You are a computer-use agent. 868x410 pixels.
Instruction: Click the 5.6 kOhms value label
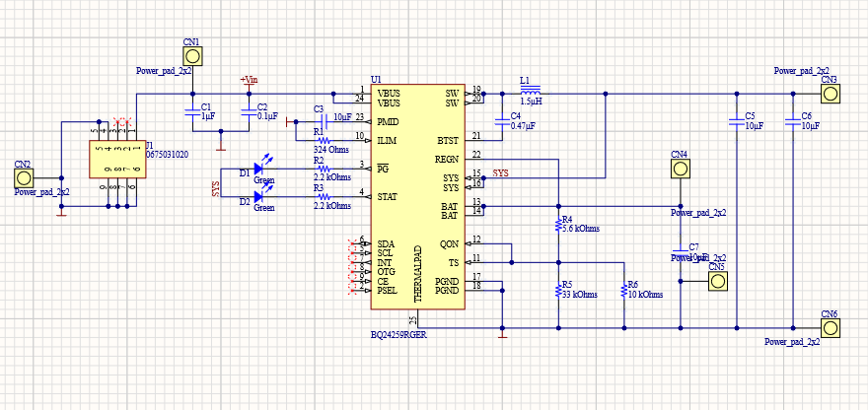click(x=580, y=228)
